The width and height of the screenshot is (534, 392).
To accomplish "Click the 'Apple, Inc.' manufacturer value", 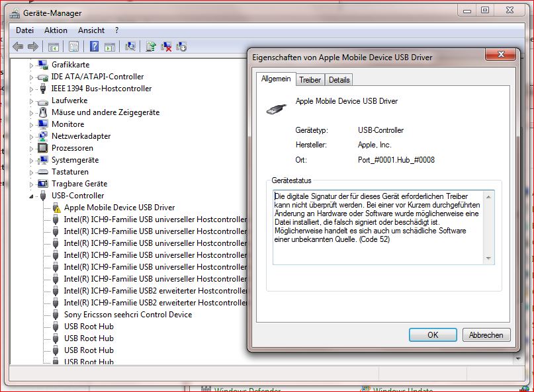I will click(375, 145).
